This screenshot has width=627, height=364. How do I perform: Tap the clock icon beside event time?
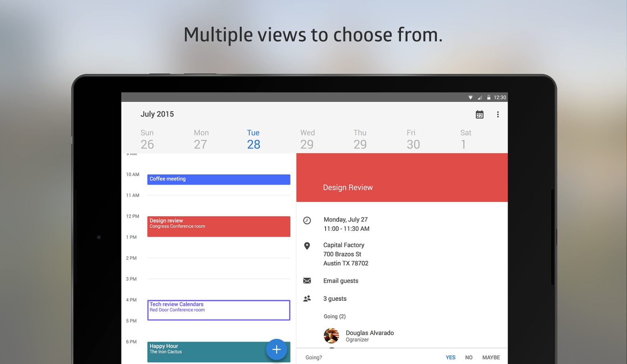point(307,220)
